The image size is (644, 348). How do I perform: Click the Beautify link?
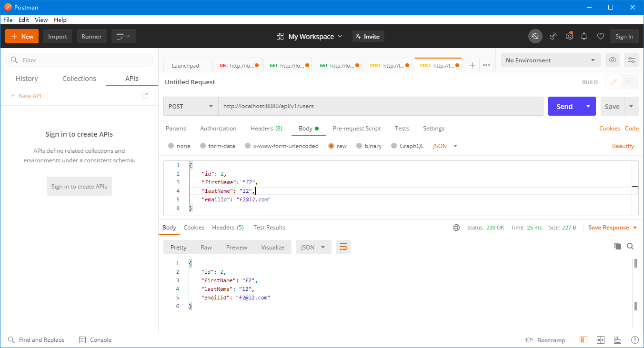623,146
